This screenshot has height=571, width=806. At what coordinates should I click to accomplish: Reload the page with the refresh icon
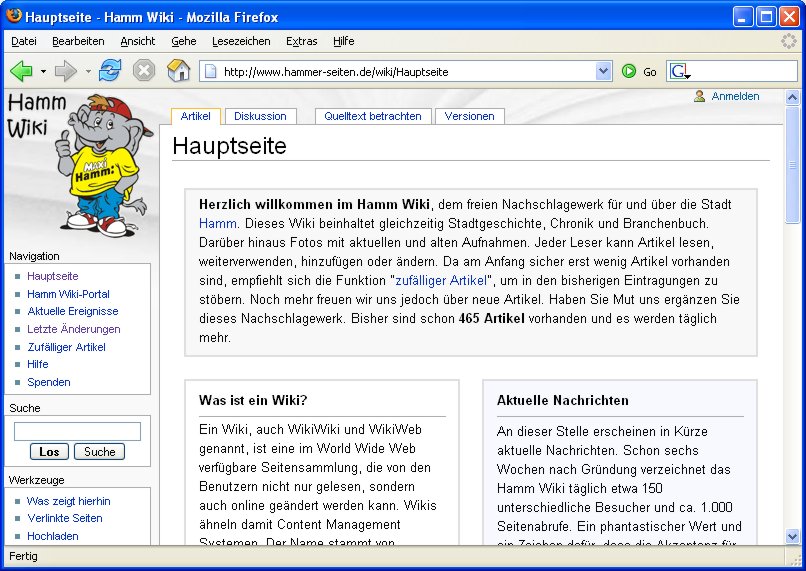coord(110,71)
